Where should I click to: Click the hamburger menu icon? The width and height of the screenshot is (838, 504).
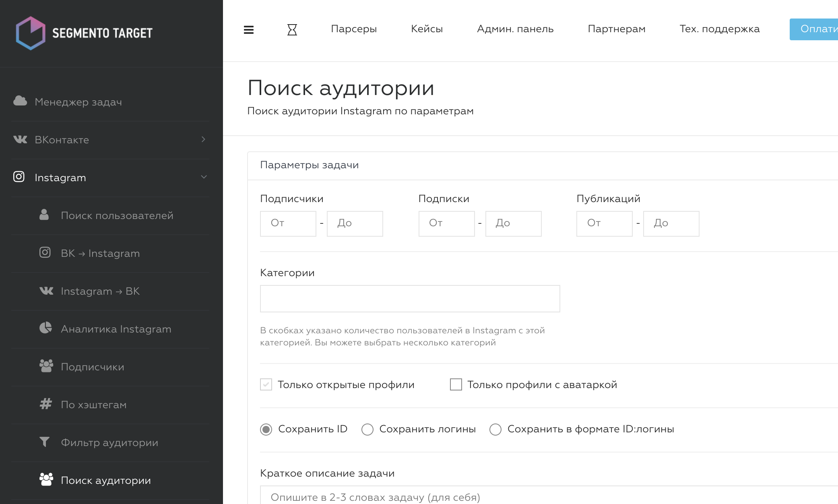(249, 30)
